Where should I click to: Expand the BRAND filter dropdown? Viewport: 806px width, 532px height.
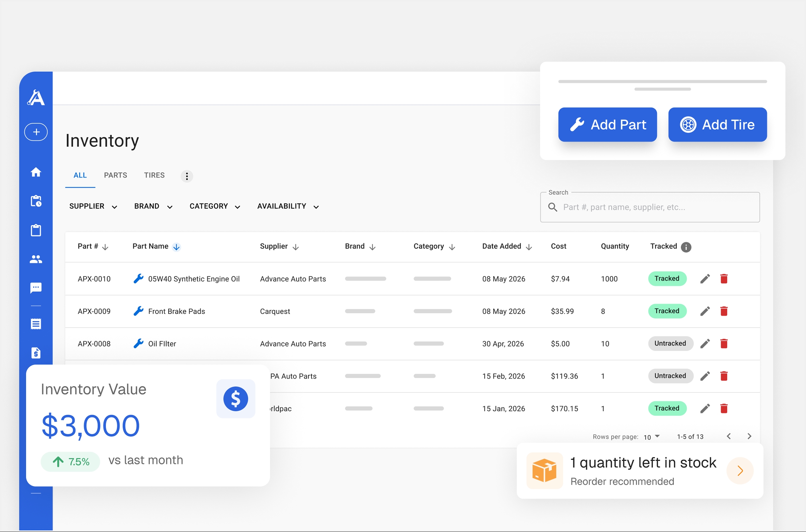(153, 206)
